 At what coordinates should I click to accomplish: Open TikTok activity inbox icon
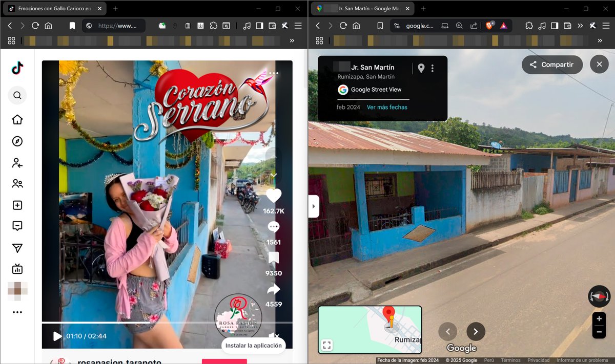coord(17,226)
